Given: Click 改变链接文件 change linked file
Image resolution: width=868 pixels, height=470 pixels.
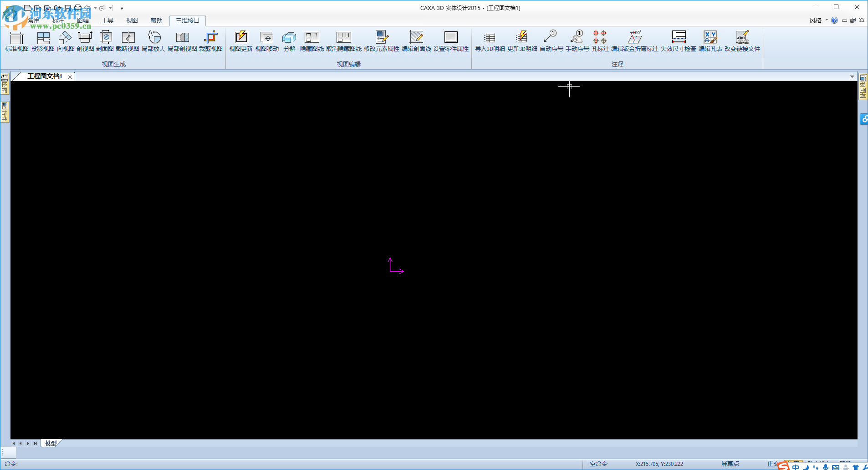Looking at the screenshot, I should click(x=742, y=41).
